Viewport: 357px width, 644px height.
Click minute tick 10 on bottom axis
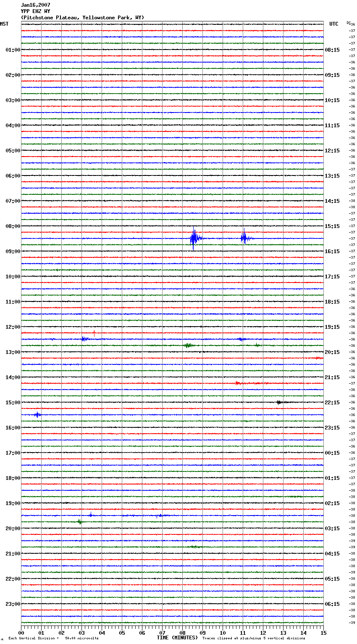[x=223, y=633]
